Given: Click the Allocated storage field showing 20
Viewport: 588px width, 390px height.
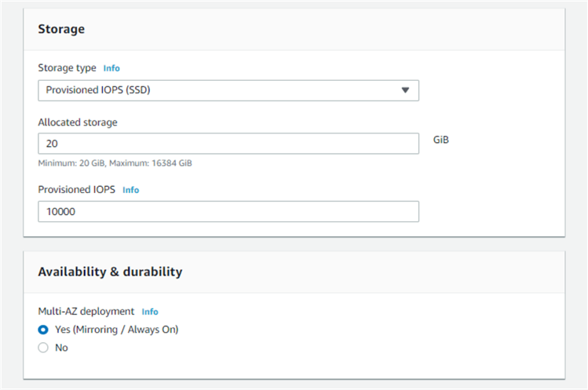Looking at the screenshot, I should coord(228,144).
